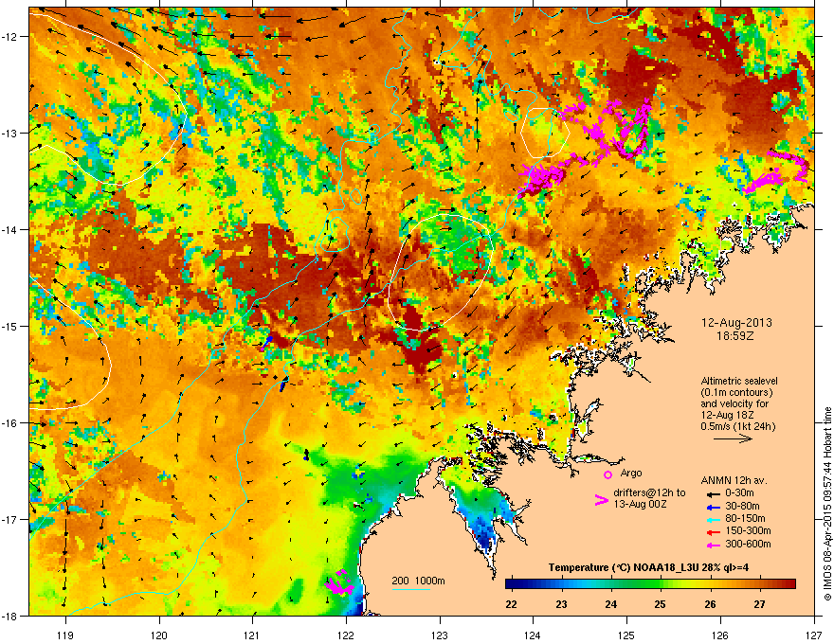
Task: Click the longitude axis label 124
Action: [533, 635]
